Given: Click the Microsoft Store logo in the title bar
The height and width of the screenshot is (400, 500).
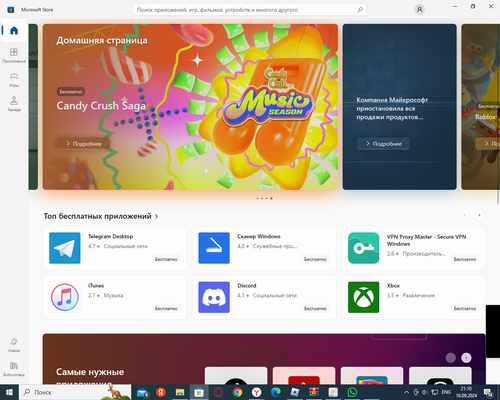Looking at the screenshot, I should 11,10.
